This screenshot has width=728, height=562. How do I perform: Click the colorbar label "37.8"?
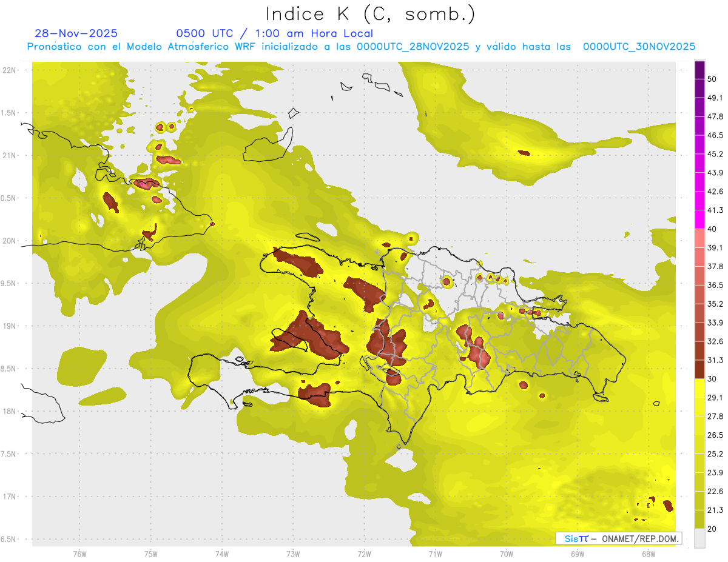[x=715, y=266]
